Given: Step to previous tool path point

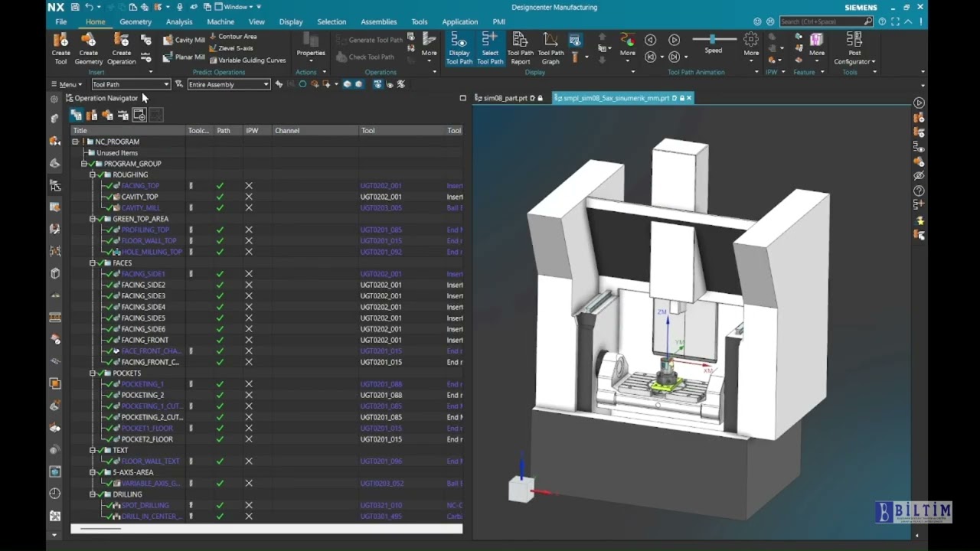Looking at the screenshot, I should coord(650,57).
